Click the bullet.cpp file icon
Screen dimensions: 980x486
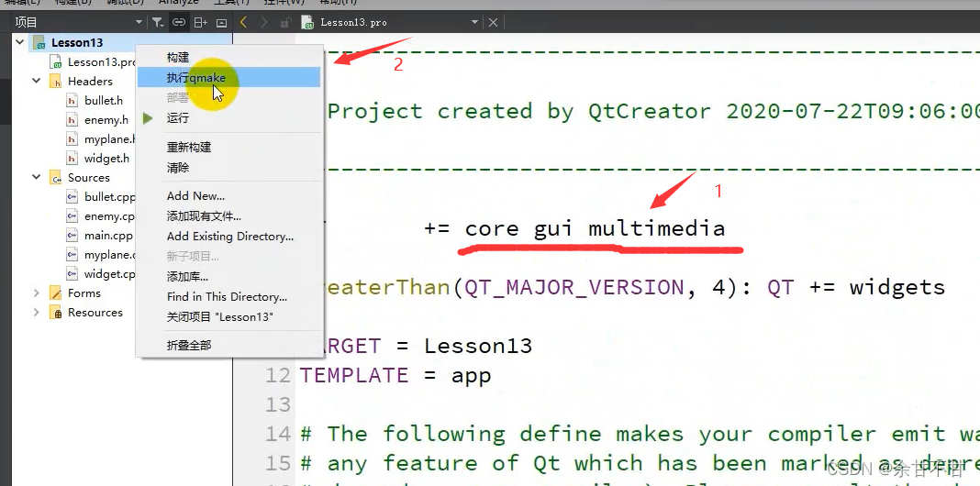pyautogui.click(x=72, y=197)
